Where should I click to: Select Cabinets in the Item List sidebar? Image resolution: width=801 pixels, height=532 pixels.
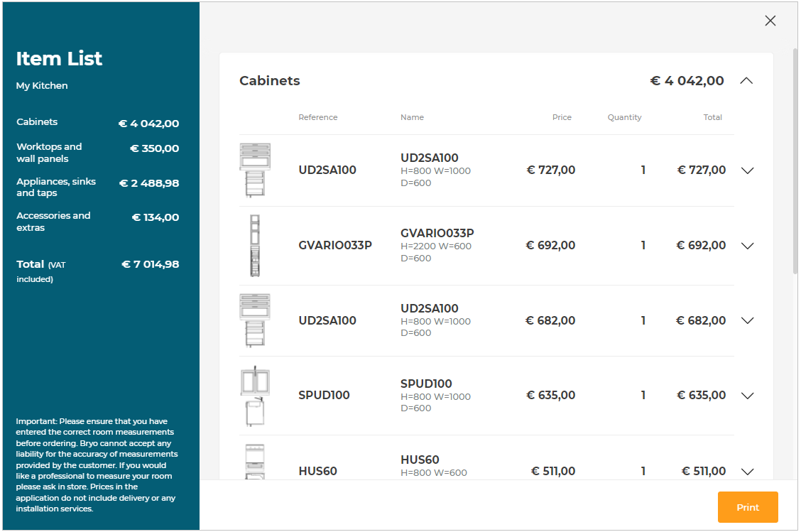(37, 121)
